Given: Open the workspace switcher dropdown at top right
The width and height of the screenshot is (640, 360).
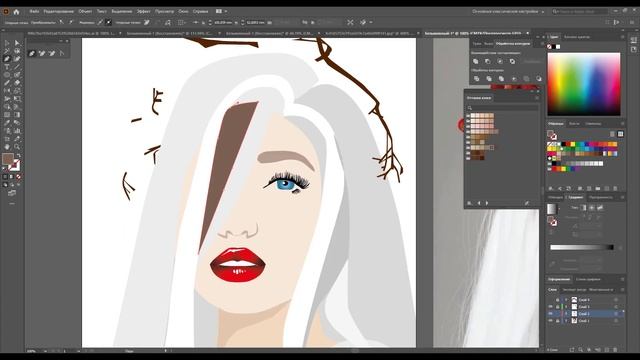Looking at the screenshot, I should point(508,11).
